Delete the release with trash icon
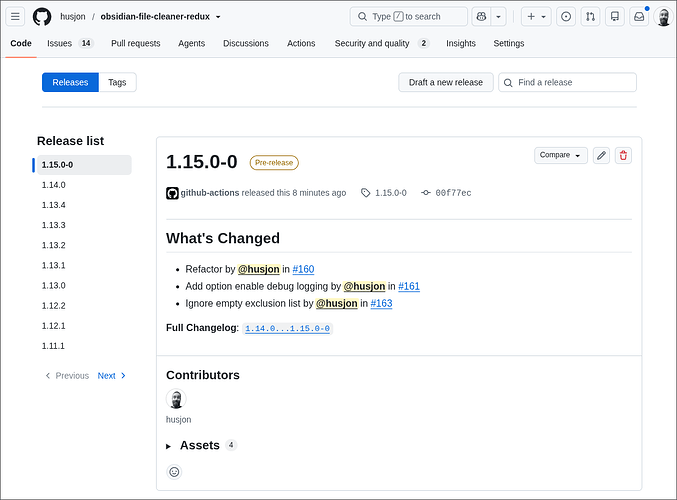 click(623, 155)
